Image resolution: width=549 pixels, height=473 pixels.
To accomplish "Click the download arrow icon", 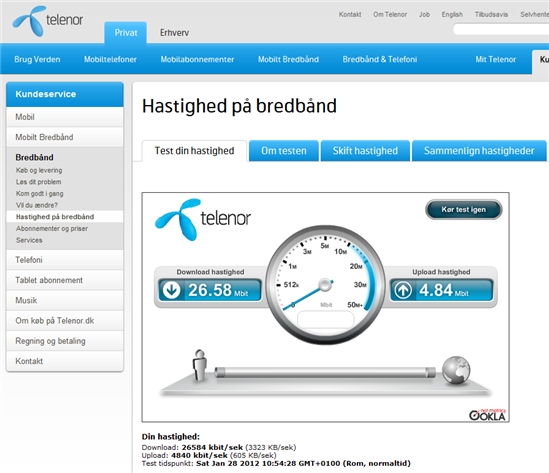I will click(x=172, y=290).
